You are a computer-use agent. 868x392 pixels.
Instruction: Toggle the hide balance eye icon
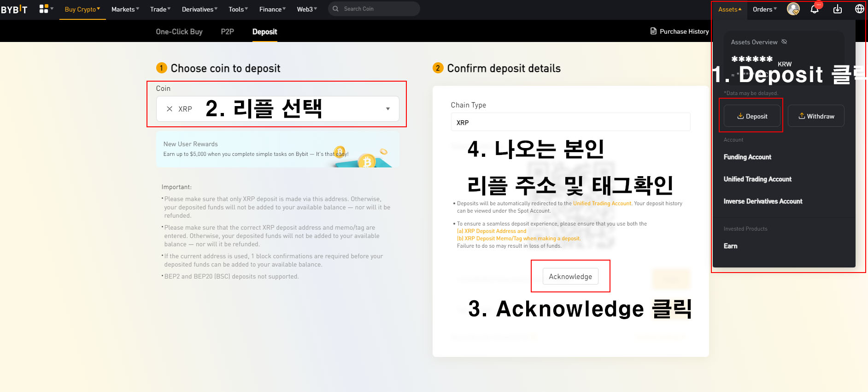pyautogui.click(x=784, y=42)
